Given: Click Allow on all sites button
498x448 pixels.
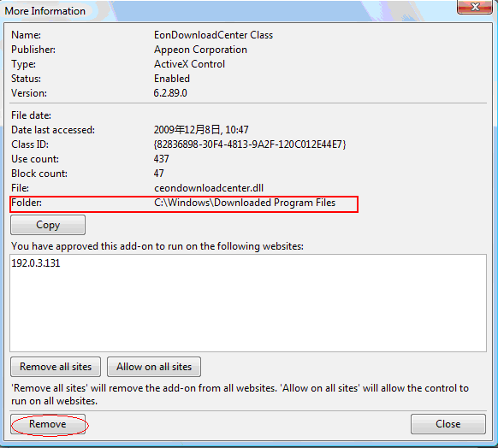Looking at the screenshot, I should click(x=154, y=367).
